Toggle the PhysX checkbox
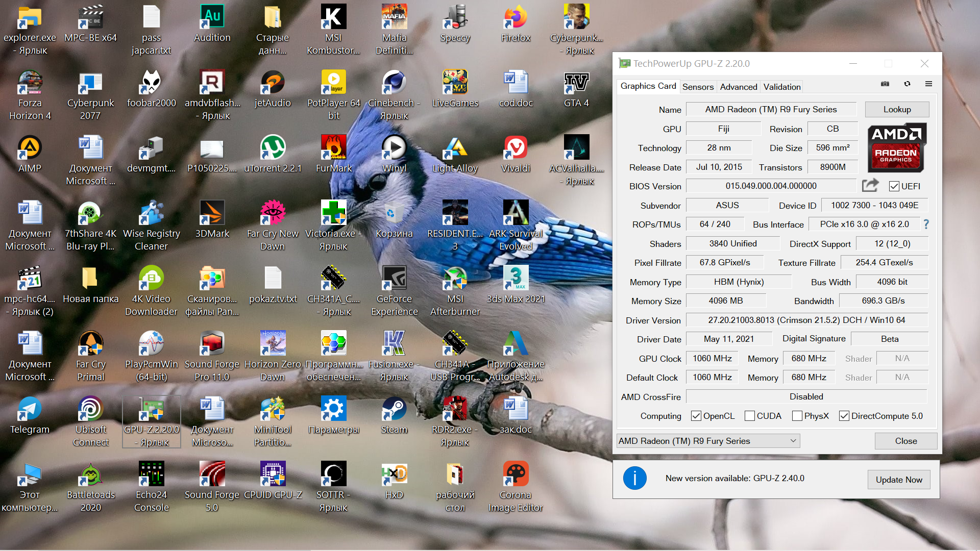The height and width of the screenshot is (551, 980). [x=797, y=416]
